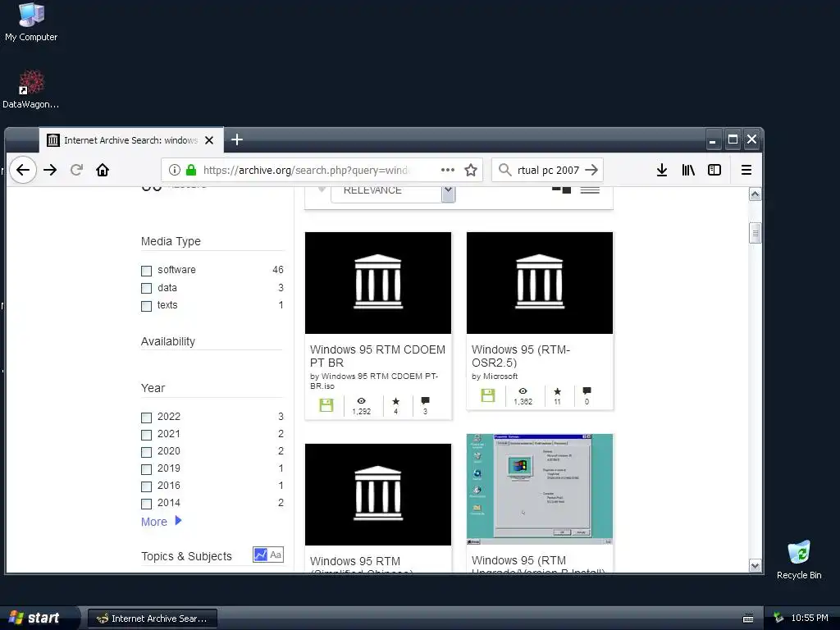Open the library bookshelf icon

pyautogui.click(x=688, y=170)
